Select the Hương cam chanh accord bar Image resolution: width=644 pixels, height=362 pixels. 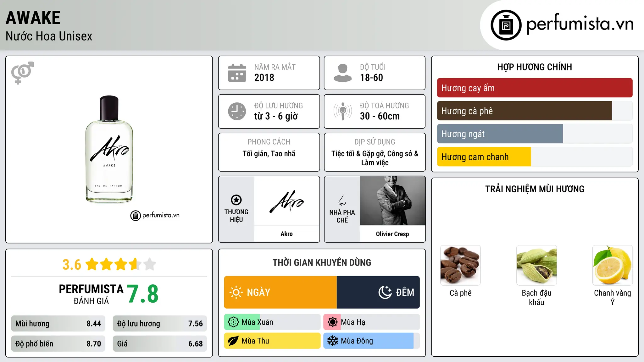(x=535, y=157)
